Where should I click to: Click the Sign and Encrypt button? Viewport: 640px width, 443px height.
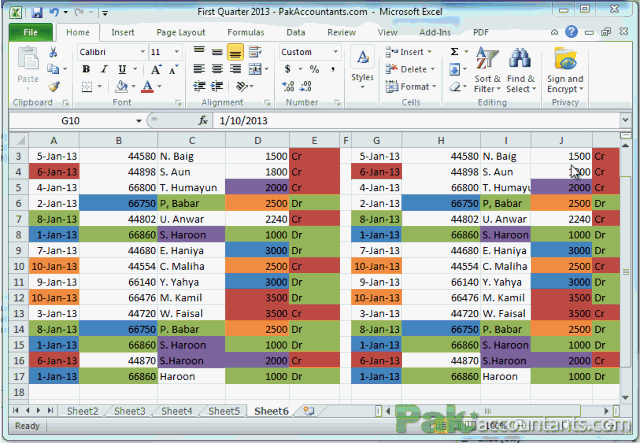(565, 70)
